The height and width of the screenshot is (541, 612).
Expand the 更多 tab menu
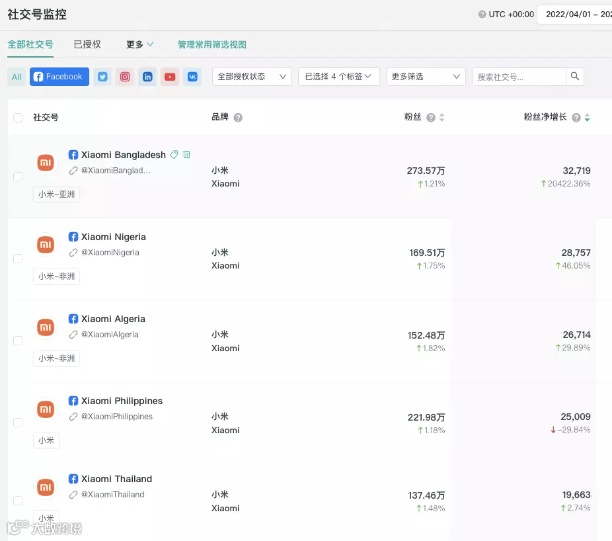click(139, 44)
